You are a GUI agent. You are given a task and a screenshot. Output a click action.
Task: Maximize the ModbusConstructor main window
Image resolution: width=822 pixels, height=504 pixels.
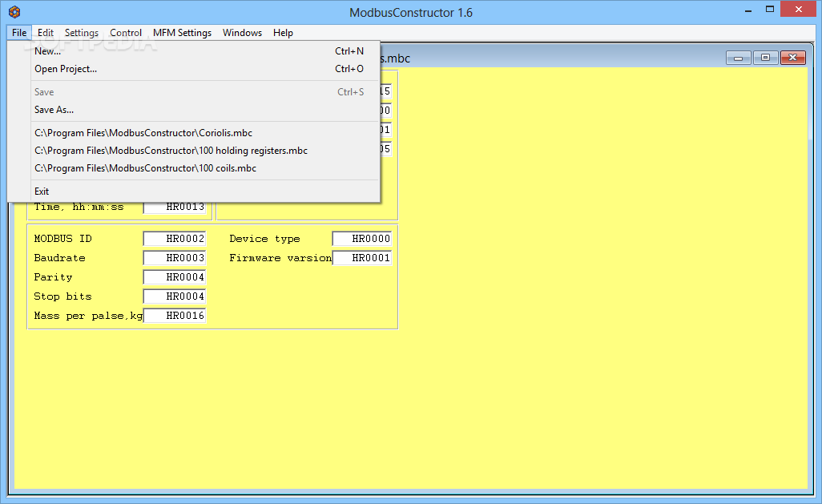tap(770, 10)
